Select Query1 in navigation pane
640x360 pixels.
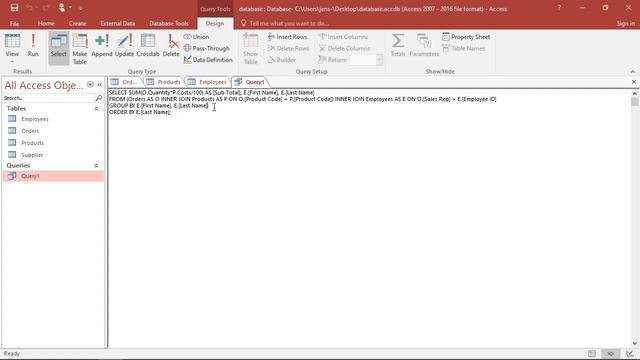pos(53,176)
